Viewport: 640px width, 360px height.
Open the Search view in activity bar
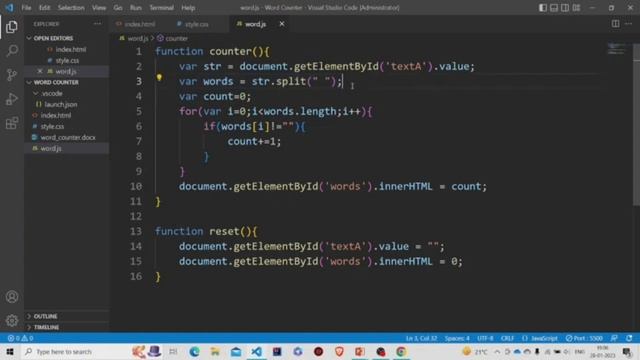click(x=12, y=51)
